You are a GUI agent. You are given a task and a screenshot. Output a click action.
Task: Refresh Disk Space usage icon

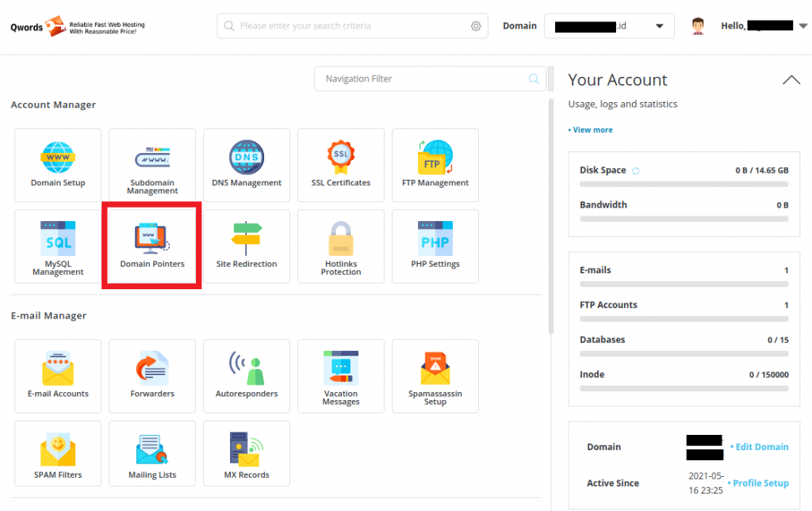pyautogui.click(x=636, y=171)
